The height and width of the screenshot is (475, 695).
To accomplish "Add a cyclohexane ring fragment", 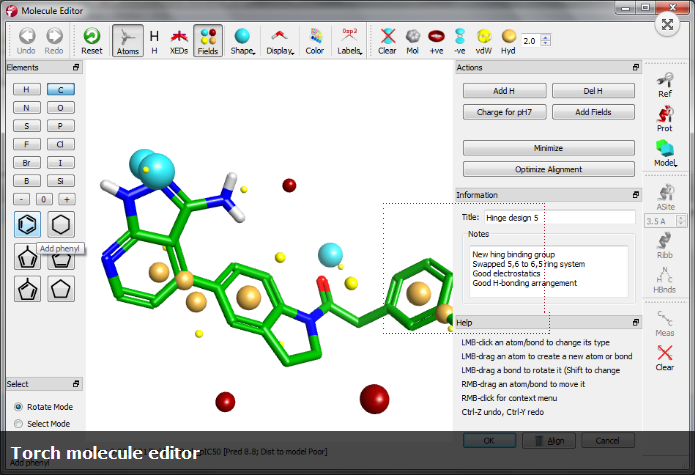I will 61,224.
